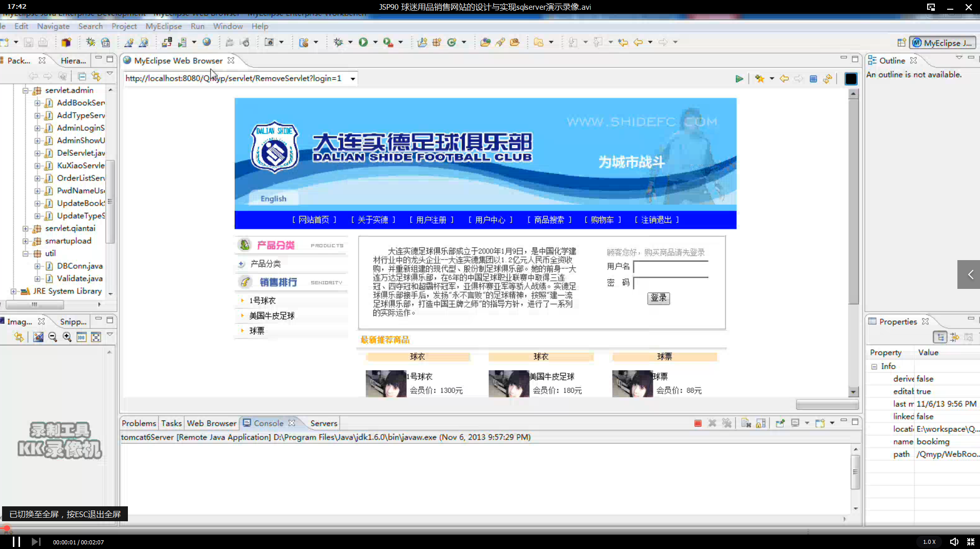Click the 用户名 username input field
This screenshot has width=980, height=549.
pos(671,267)
